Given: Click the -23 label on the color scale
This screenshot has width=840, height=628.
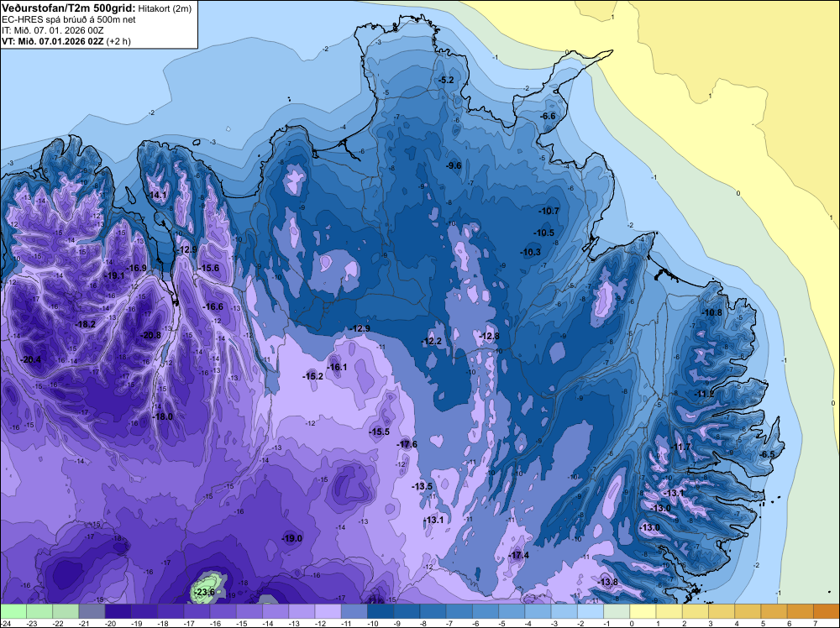Looking at the screenshot, I should [x=32, y=624].
